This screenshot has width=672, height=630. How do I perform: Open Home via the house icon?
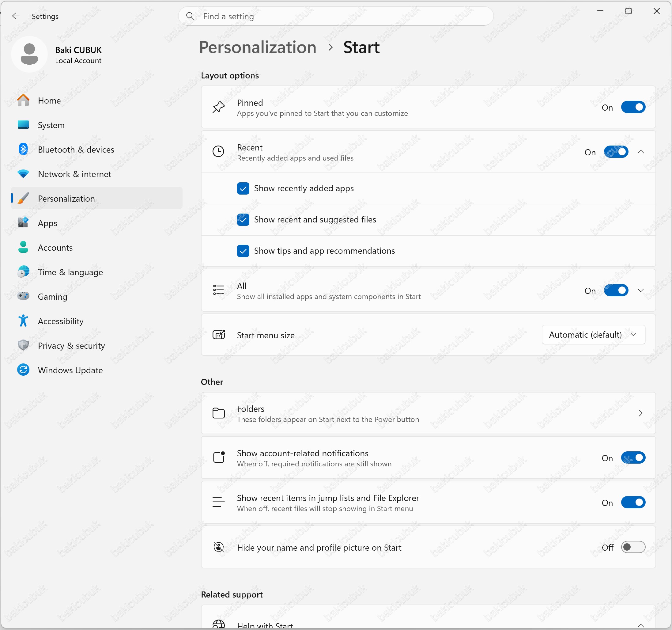[x=23, y=101]
